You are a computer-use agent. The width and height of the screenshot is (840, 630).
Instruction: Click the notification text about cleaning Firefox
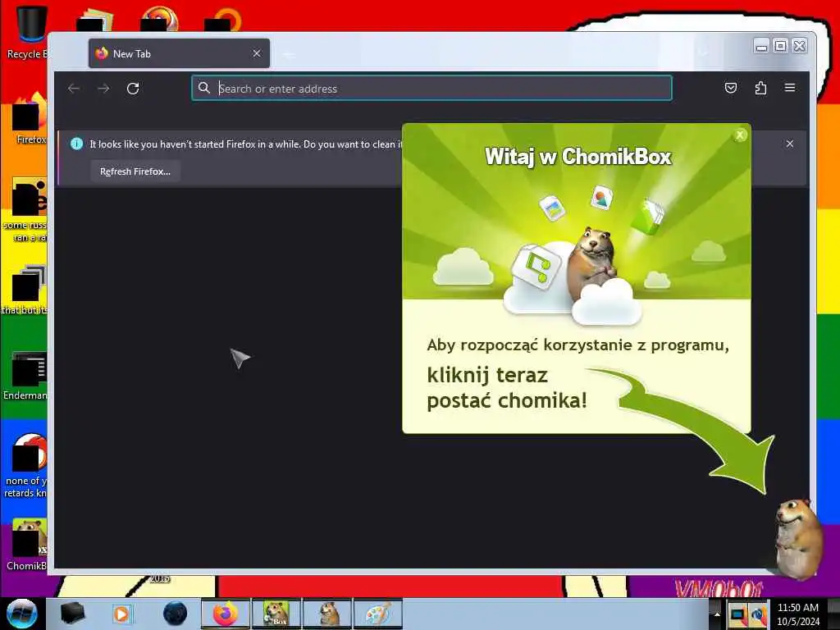point(245,144)
